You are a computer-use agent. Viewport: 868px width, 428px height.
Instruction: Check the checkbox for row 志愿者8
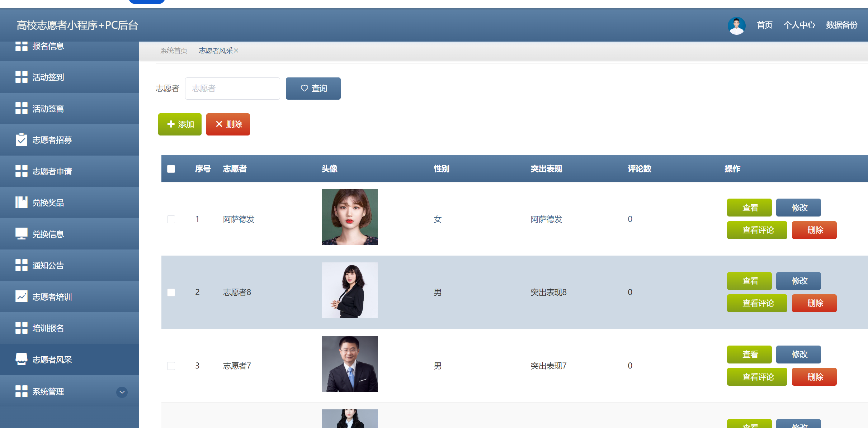pyautogui.click(x=171, y=293)
